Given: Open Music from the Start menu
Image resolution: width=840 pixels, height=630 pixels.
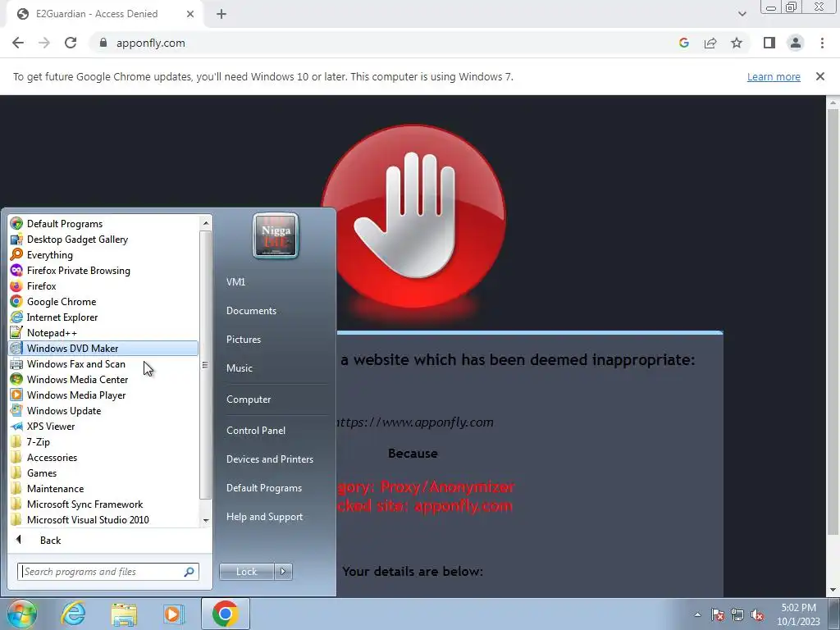Looking at the screenshot, I should [x=239, y=368].
